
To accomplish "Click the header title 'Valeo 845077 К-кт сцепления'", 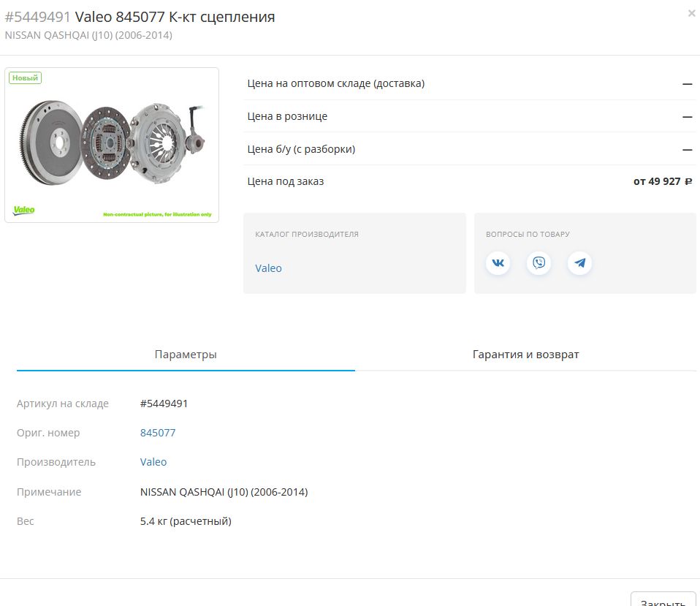I will pyautogui.click(x=175, y=17).
